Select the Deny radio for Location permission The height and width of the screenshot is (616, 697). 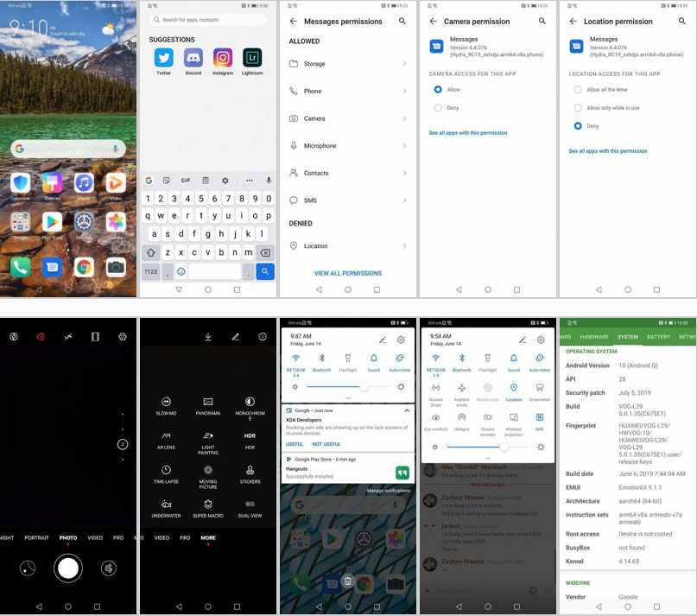pyautogui.click(x=579, y=125)
